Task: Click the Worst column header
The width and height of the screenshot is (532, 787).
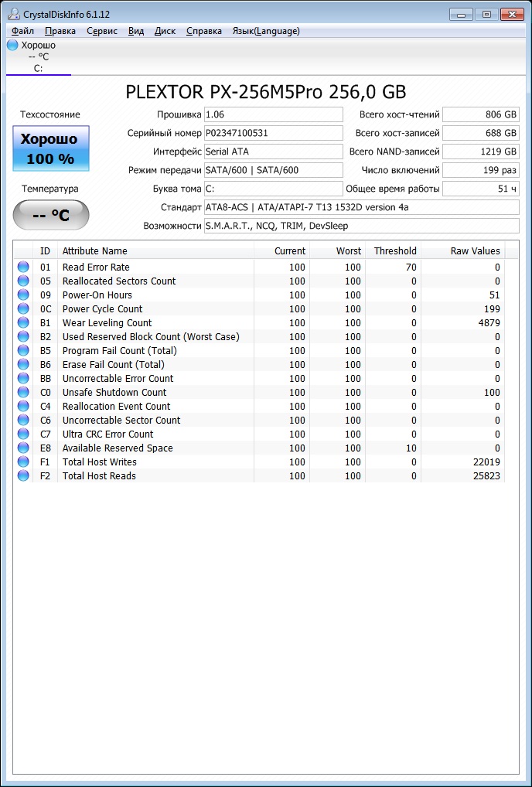Action: tap(338, 251)
